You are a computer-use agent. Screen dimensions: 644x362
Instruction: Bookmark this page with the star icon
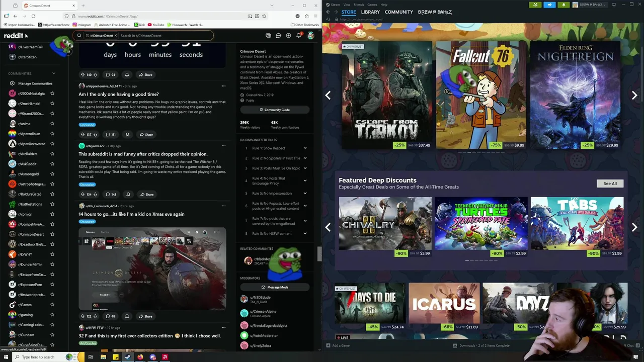[x=264, y=16]
